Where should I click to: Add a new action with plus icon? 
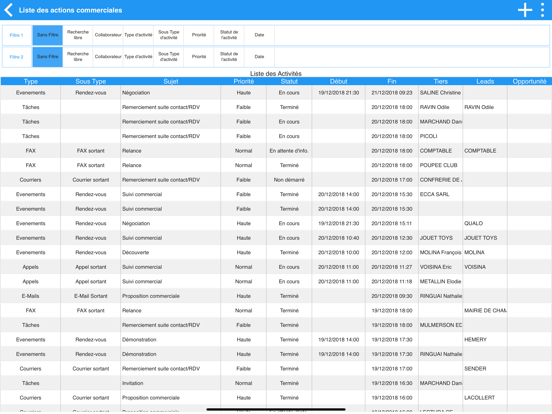click(525, 10)
